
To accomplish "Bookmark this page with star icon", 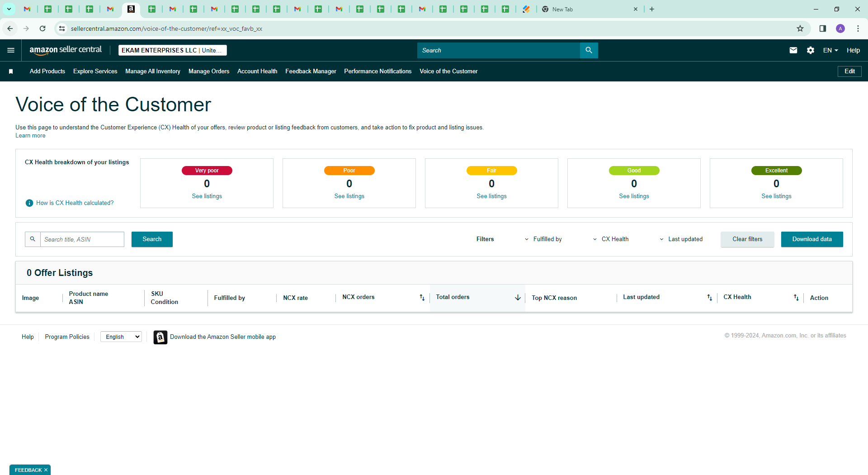I will click(x=800, y=28).
